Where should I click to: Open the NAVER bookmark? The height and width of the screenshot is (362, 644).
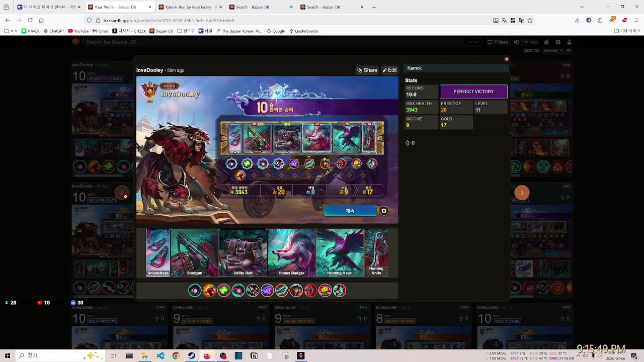(30, 31)
